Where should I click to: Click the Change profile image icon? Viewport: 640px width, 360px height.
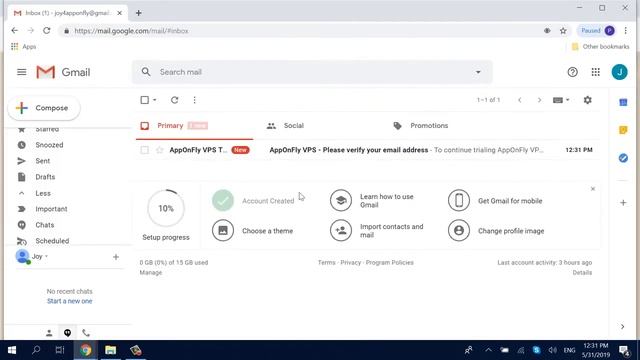click(x=459, y=231)
